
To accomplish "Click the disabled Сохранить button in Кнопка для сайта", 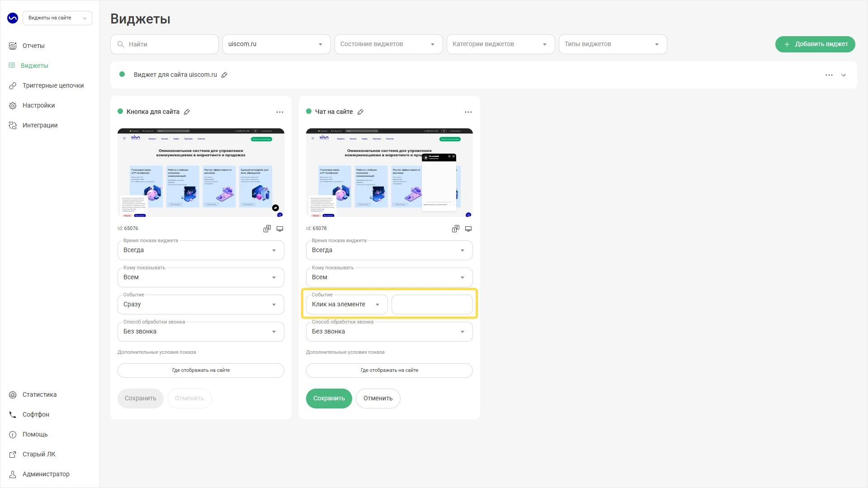I will coord(141,399).
